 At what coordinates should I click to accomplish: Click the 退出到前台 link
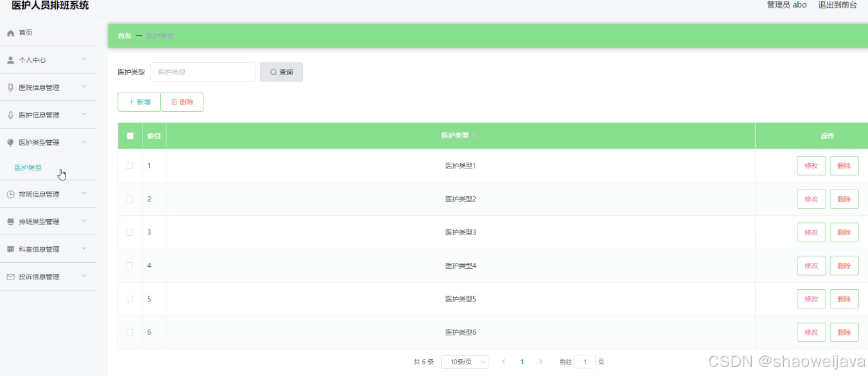point(837,5)
